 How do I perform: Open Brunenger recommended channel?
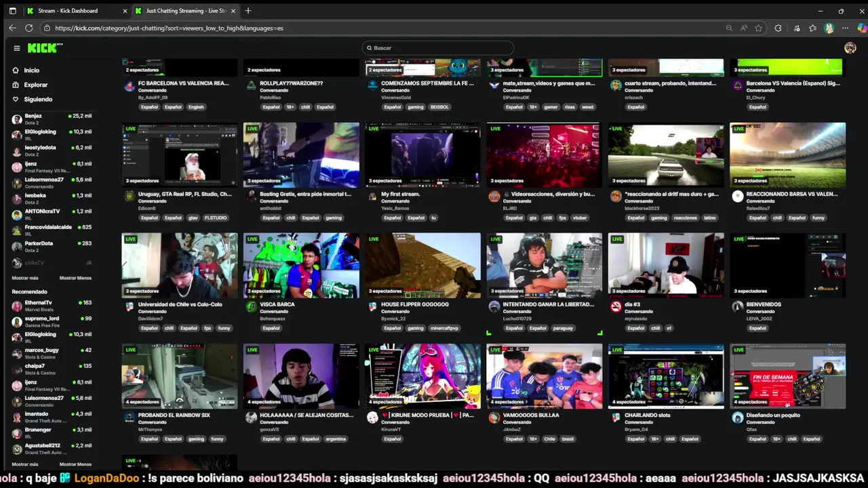pyautogui.click(x=52, y=432)
